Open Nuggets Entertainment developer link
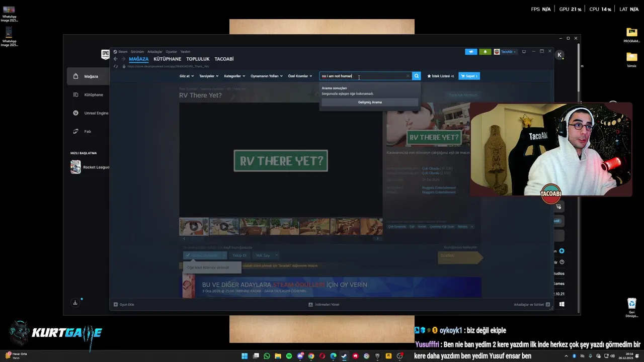 click(439, 188)
